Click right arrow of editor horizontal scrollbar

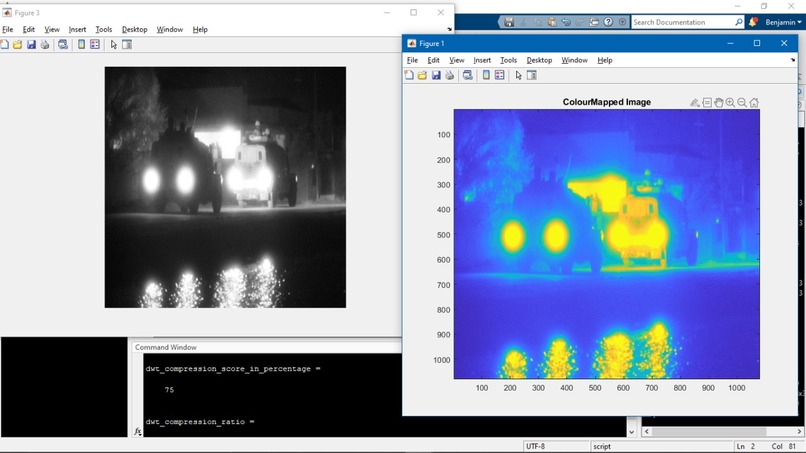pos(800,432)
